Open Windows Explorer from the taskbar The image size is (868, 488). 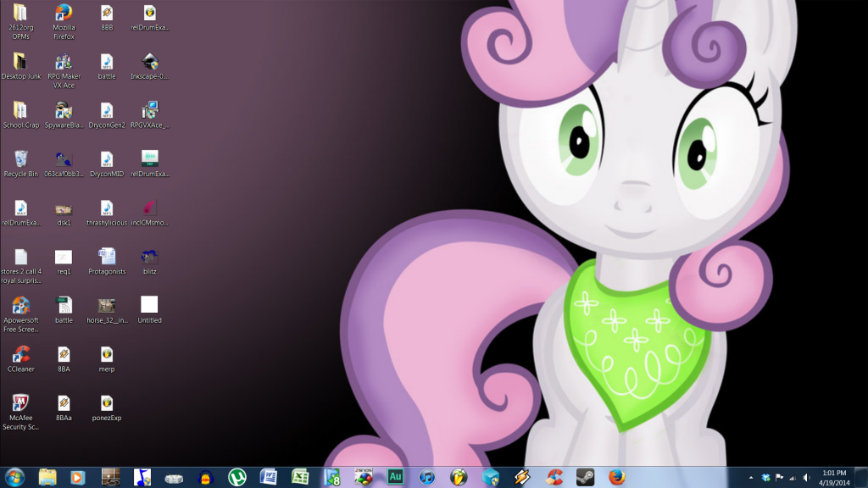coord(47,477)
